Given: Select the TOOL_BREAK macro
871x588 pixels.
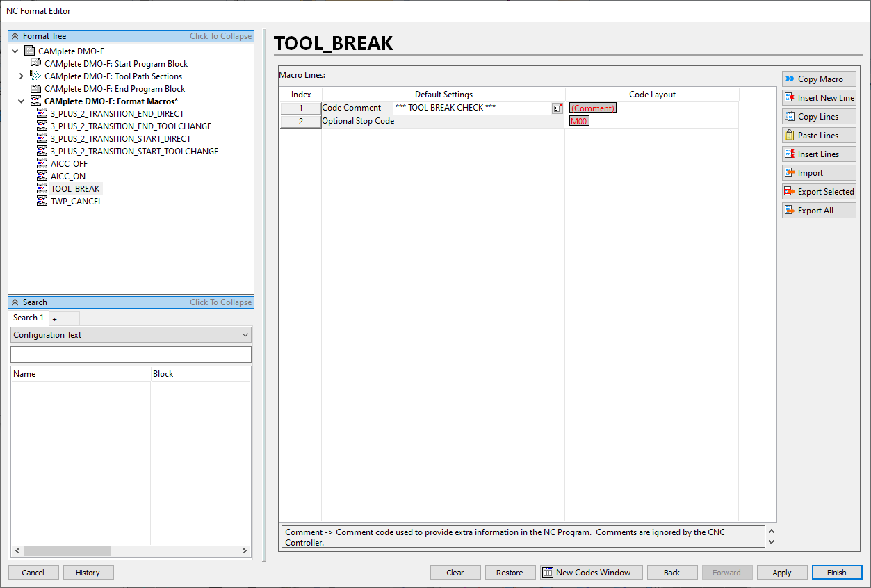Looking at the screenshot, I should [x=75, y=189].
